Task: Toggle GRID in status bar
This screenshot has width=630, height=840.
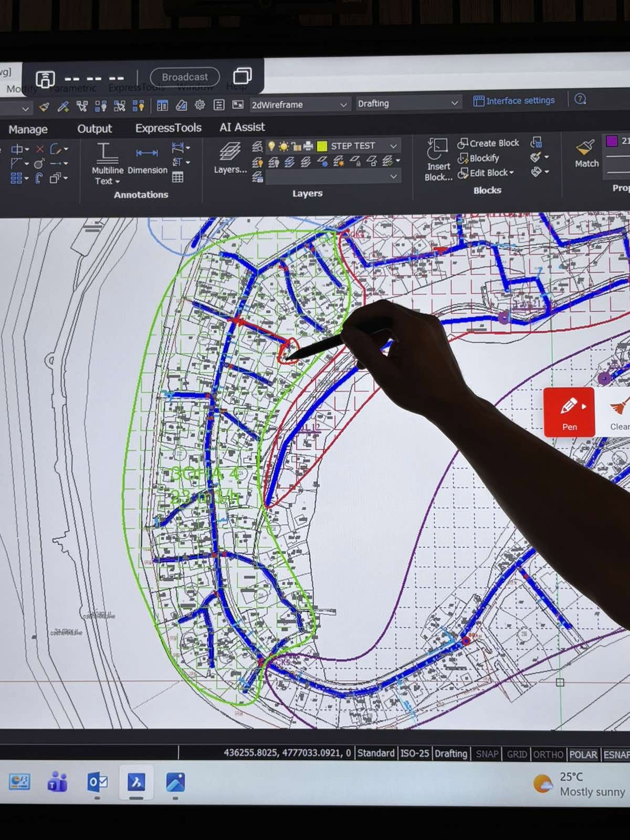Action: click(517, 754)
